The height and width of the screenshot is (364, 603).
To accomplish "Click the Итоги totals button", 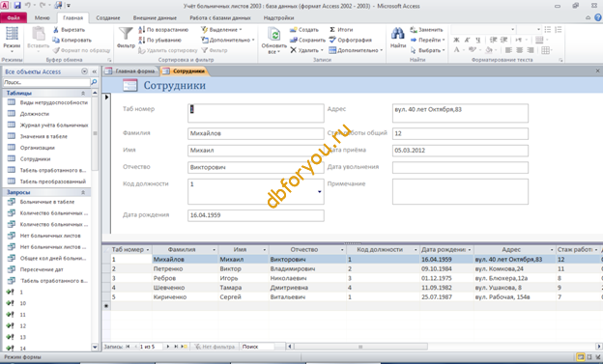I will [341, 30].
